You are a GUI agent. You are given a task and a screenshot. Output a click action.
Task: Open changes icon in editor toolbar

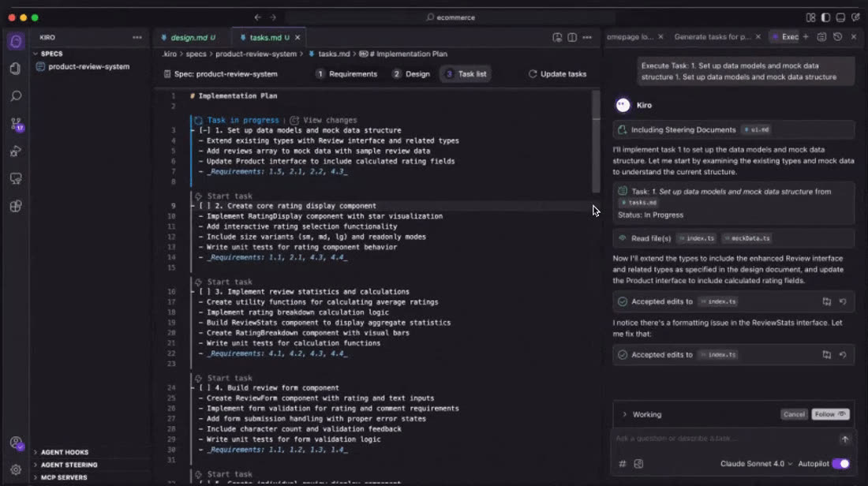(x=557, y=38)
